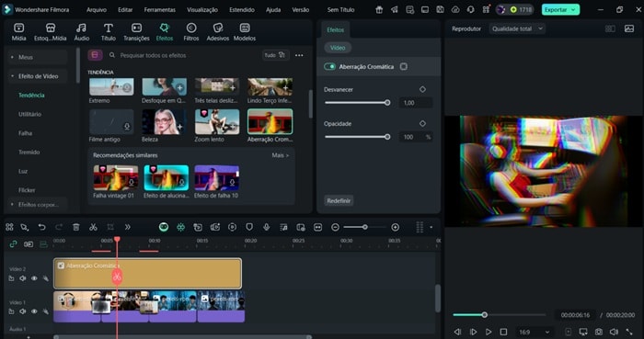This screenshot has width=644, height=339.
Task: Open the Transições tab
Action: (x=136, y=32)
